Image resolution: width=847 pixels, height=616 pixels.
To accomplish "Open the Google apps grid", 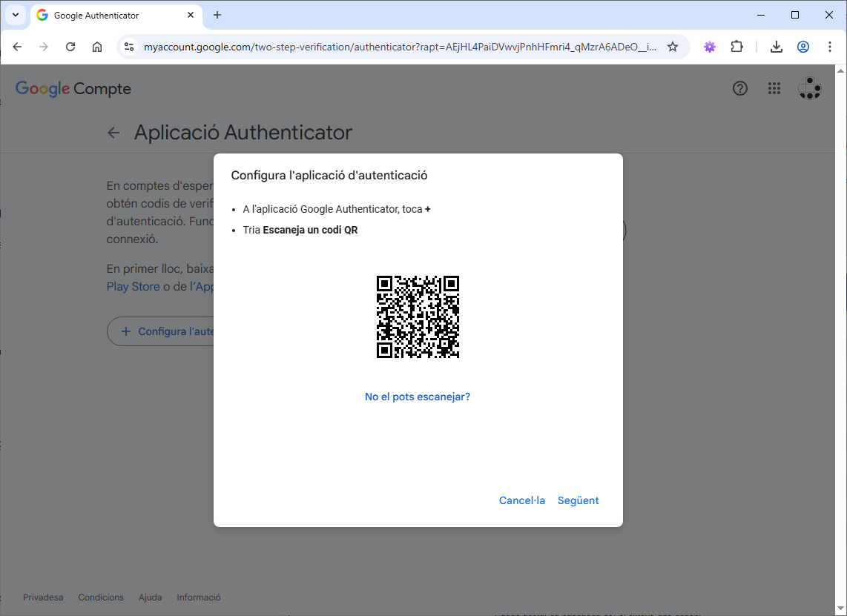I will pyautogui.click(x=774, y=88).
